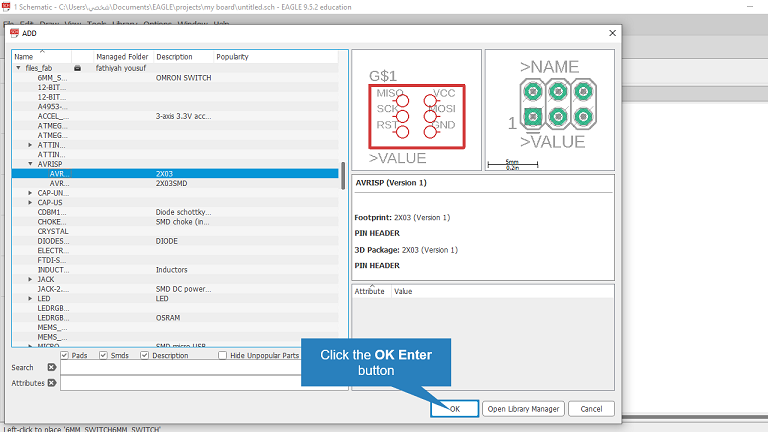The height and width of the screenshot is (432, 768).
Task: Open Library Manager
Action: pos(523,409)
